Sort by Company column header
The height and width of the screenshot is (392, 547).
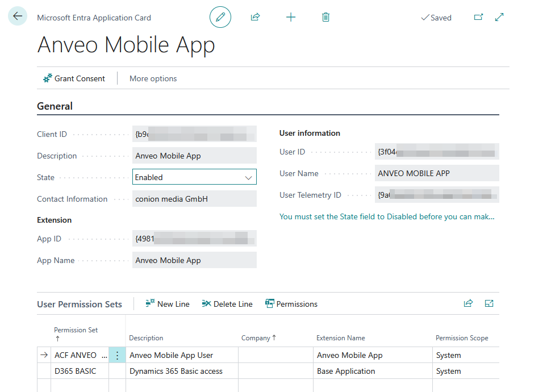[258, 338]
